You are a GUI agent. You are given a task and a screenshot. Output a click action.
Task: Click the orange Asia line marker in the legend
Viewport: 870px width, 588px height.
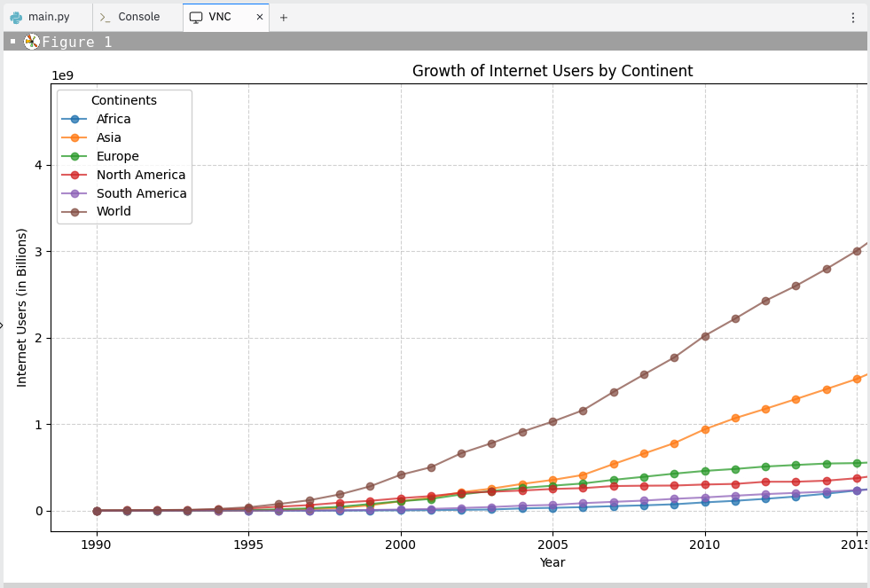[75, 137]
